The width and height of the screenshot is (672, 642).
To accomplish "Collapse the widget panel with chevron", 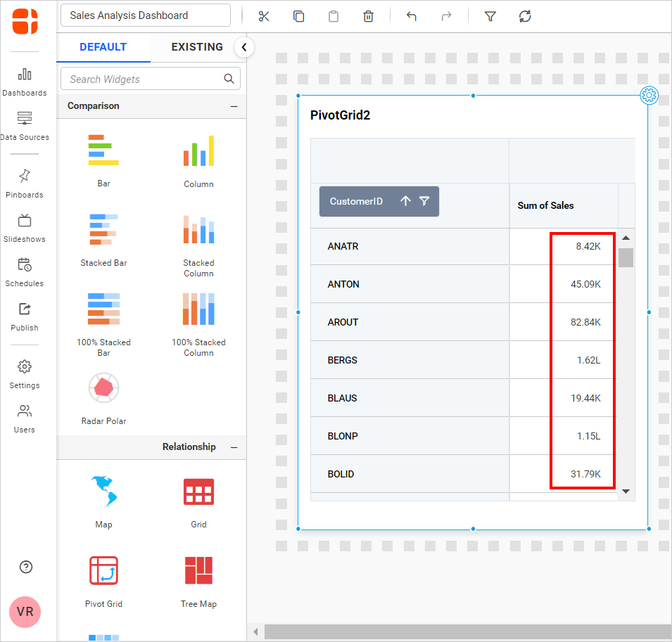I will [243, 47].
